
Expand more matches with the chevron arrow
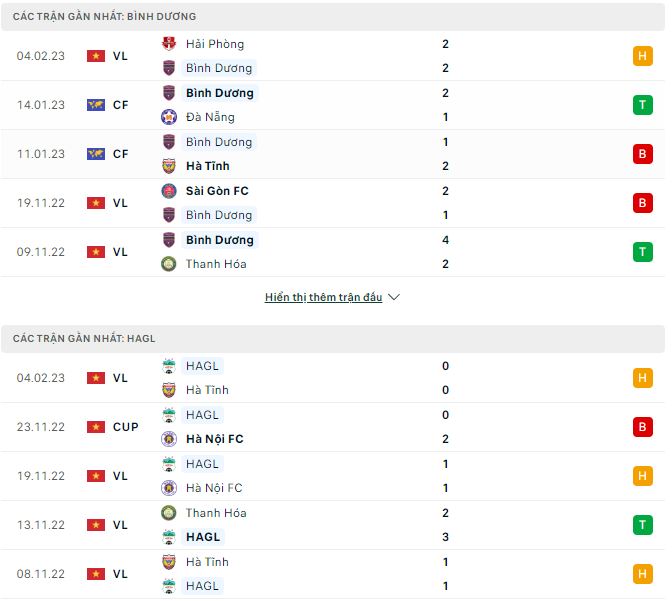click(x=394, y=297)
